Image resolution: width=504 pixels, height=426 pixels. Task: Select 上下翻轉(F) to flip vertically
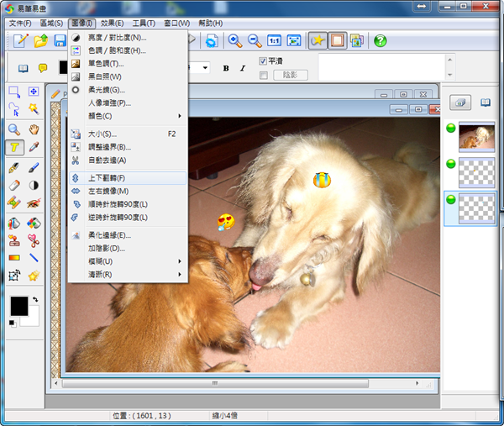click(128, 178)
